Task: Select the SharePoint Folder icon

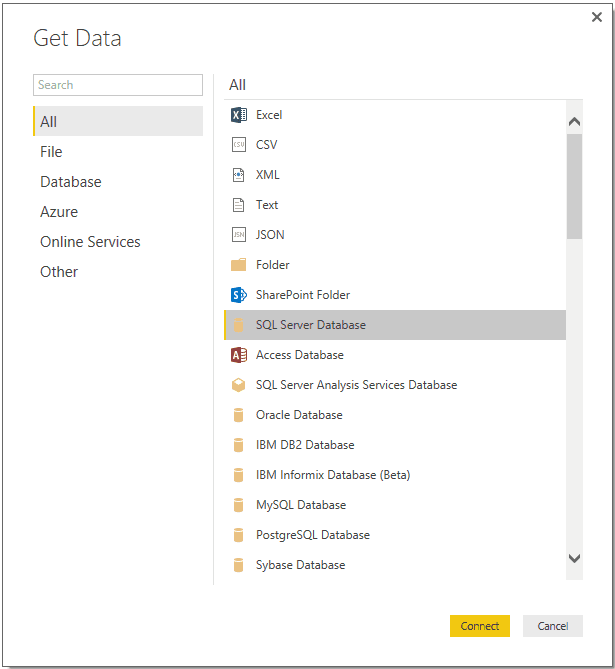Action: click(239, 295)
